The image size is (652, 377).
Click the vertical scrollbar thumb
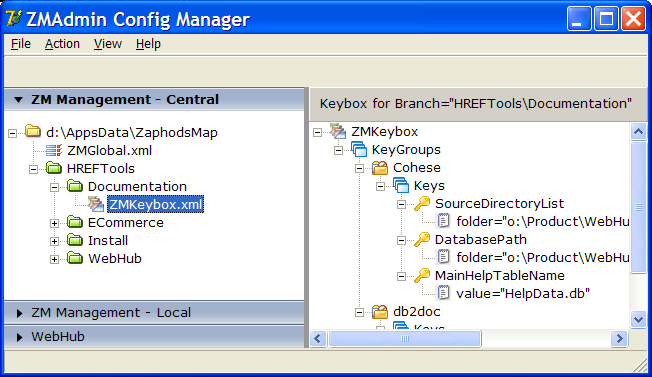coord(638,207)
